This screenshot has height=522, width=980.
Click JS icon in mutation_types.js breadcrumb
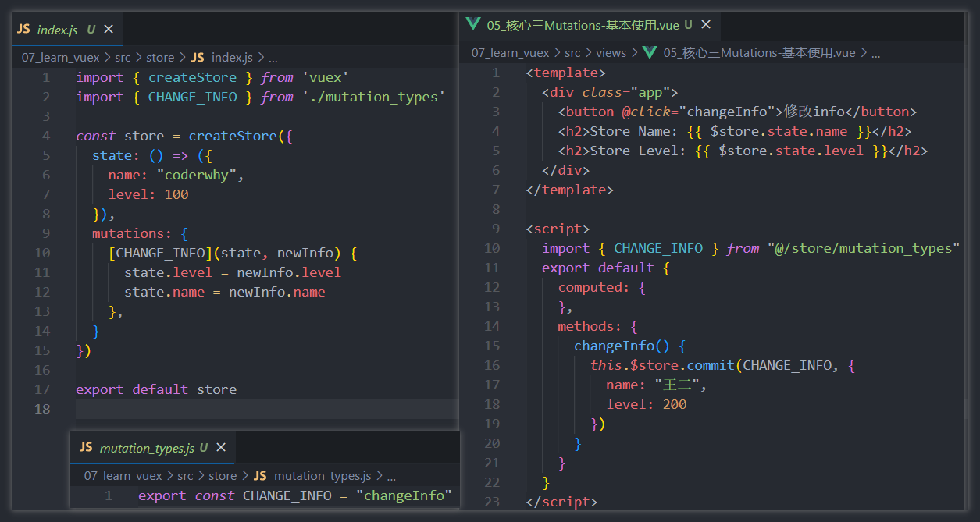tap(260, 476)
